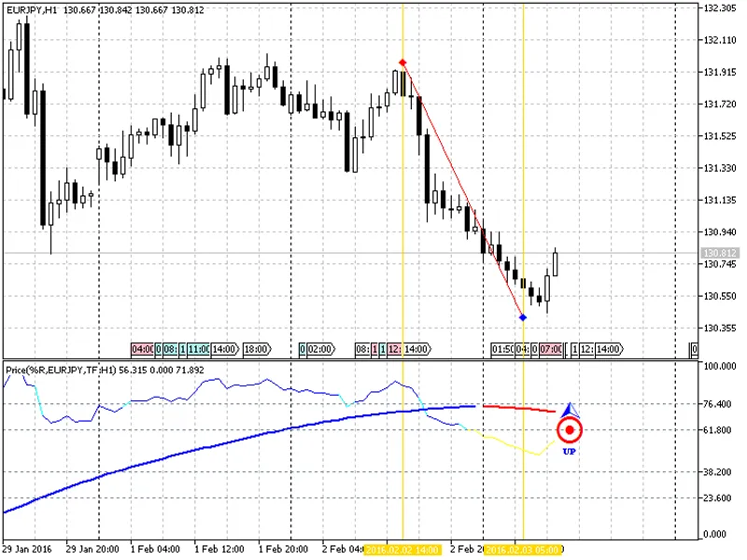Click the 131.330 price axis label
The image size is (747, 560).
pos(720,168)
